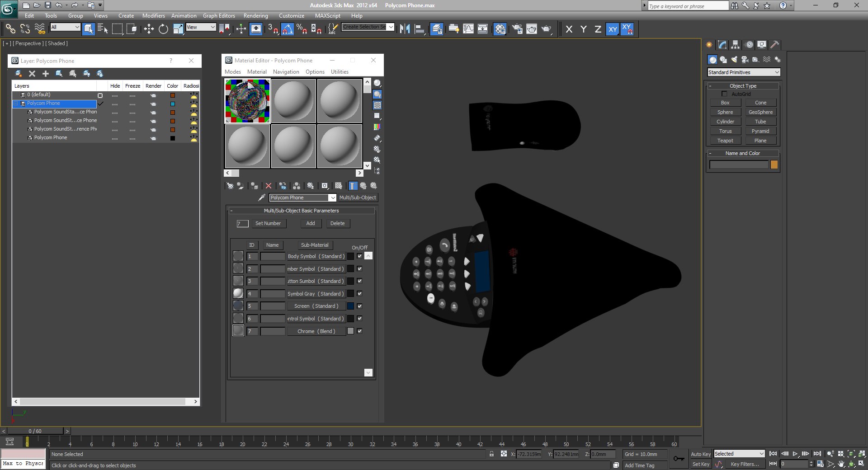Toggle On/Off for Symbol Gray sub-material
The width and height of the screenshot is (868, 470).
[359, 294]
